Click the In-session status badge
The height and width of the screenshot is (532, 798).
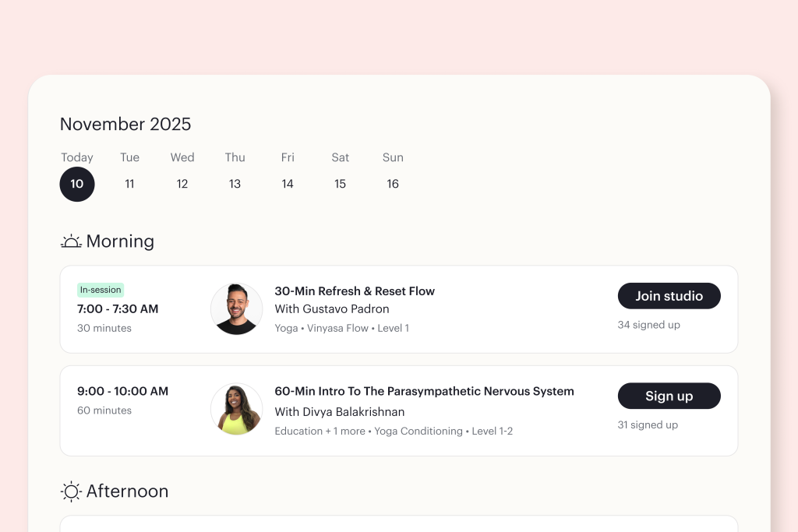(101, 290)
